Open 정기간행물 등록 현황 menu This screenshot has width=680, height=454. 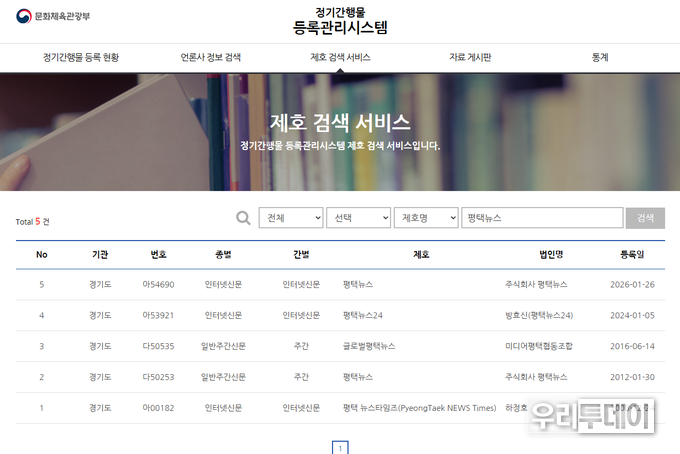(81, 58)
